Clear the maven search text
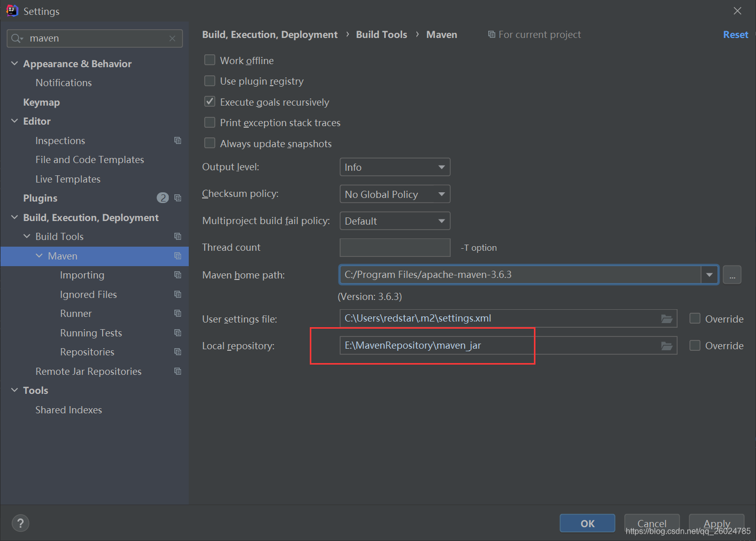Image resolution: width=756 pixels, height=541 pixels. point(172,38)
